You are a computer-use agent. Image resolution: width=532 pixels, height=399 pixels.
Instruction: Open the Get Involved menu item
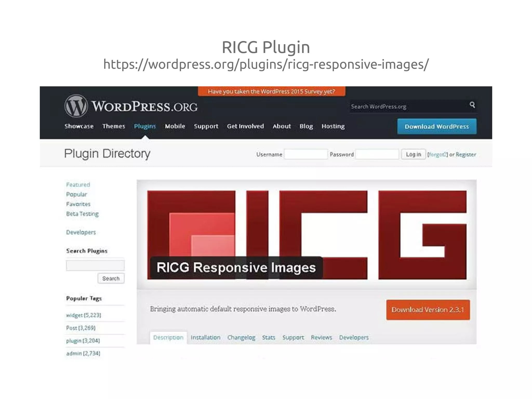point(245,126)
